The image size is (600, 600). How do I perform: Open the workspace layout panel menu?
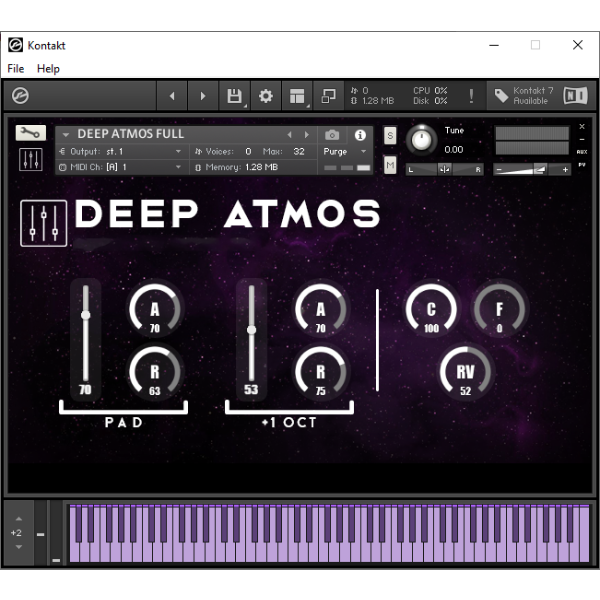pyautogui.click(x=297, y=96)
